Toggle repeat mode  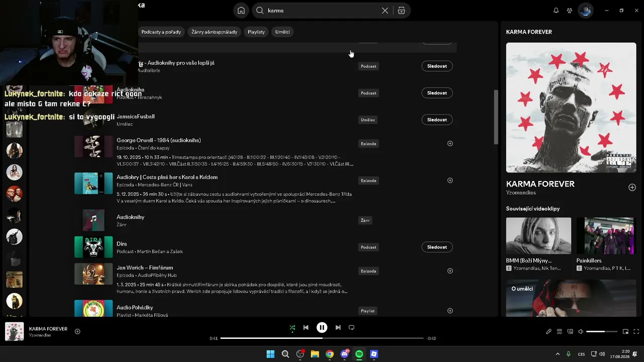[x=352, y=327]
